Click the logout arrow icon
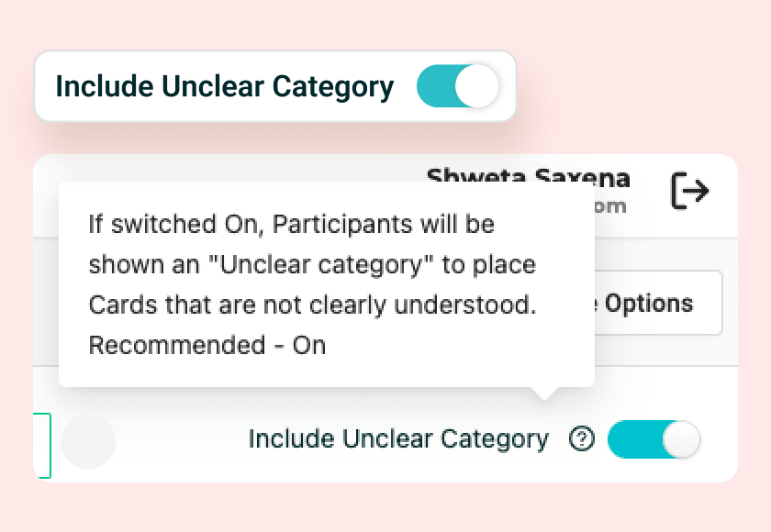The width and height of the screenshot is (771, 532). click(689, 191)
